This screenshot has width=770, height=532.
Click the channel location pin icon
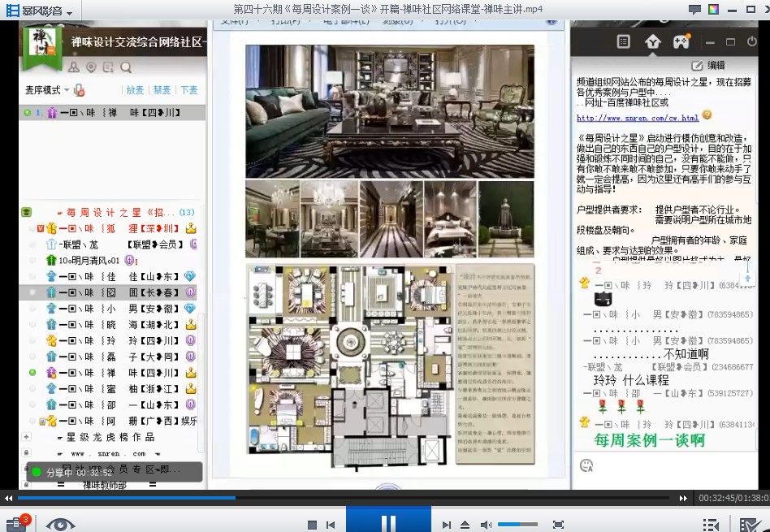click(x=91, y=67)
